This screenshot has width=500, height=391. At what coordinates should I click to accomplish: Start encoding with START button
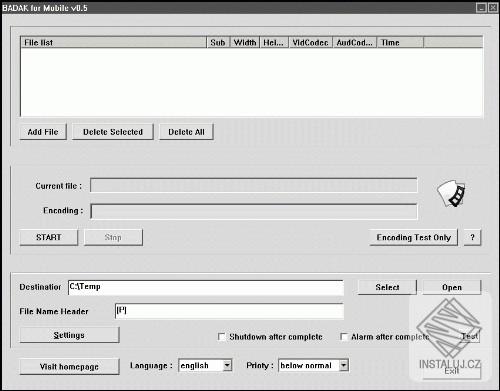49,237
